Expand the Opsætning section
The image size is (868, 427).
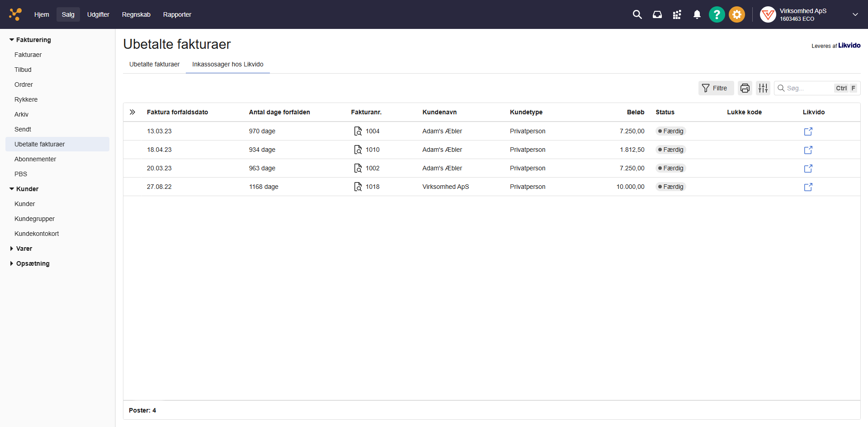(x=12, y=263)
